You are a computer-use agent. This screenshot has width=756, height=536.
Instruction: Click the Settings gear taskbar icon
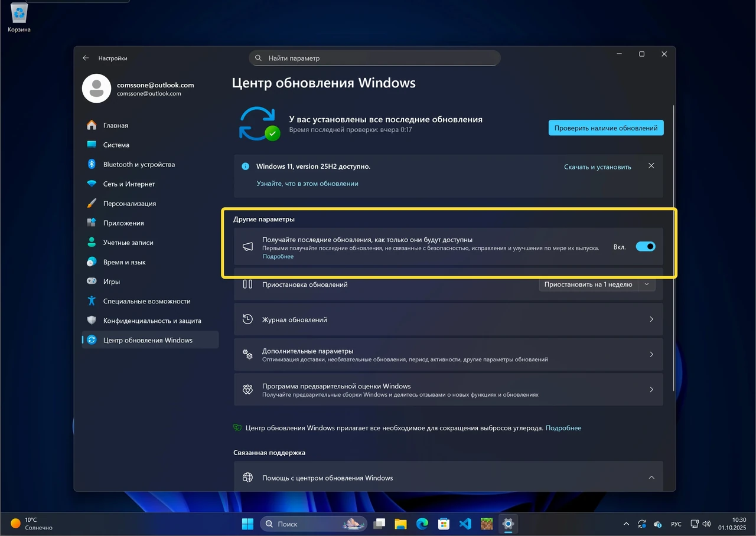(x=508, y=524)
